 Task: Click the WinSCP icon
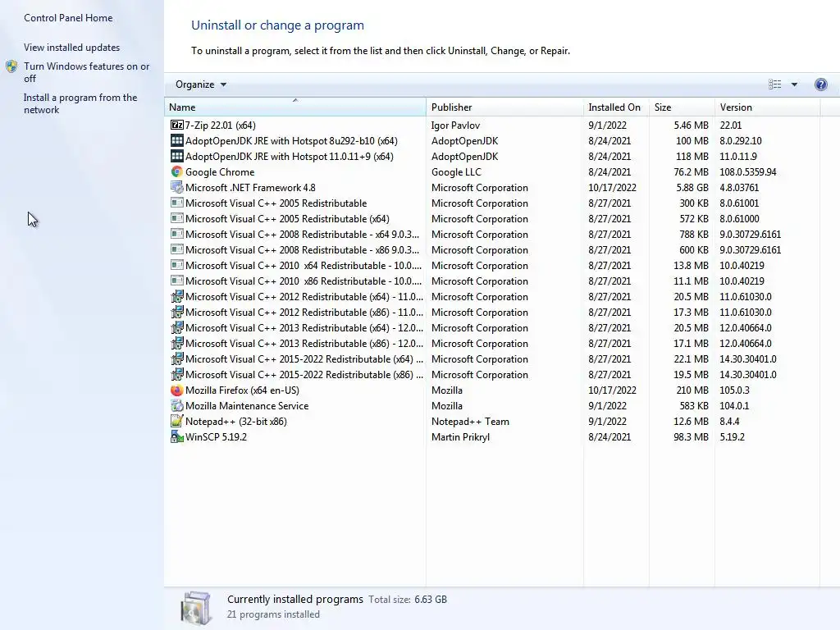click(x=177, y=436)
